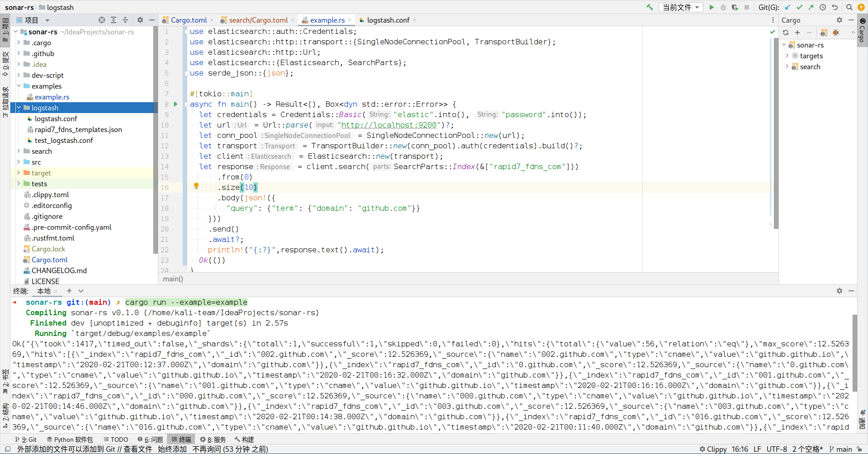The width and height of the screenshot is (868, 454).
Task: Click the Run Cargo command icon
Action: coord(824,33)
